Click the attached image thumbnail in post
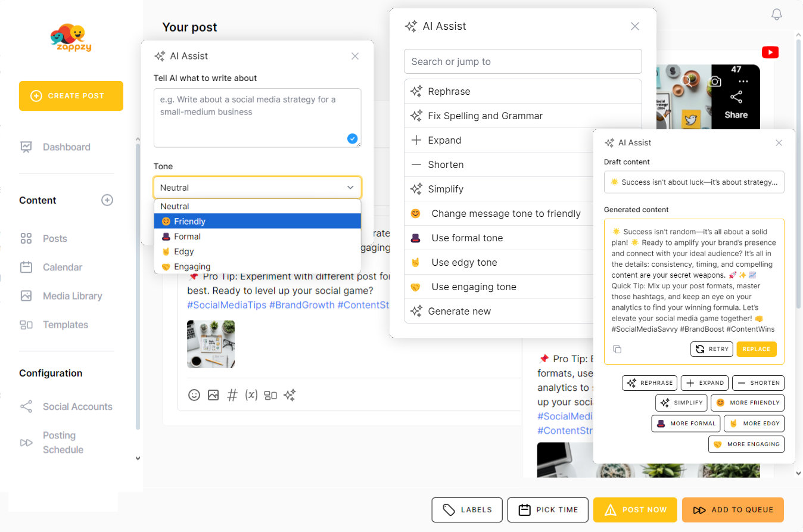Viewport: 803px width, 532px height. pos(211,344)
